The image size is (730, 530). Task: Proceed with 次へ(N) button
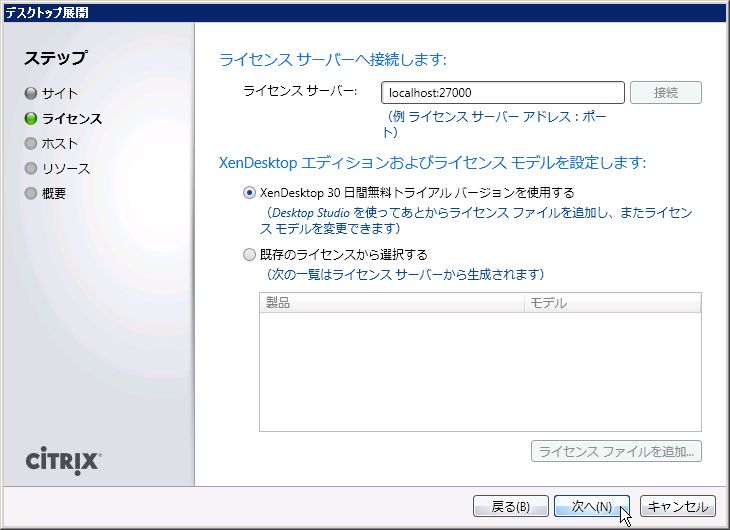[592, 506]
